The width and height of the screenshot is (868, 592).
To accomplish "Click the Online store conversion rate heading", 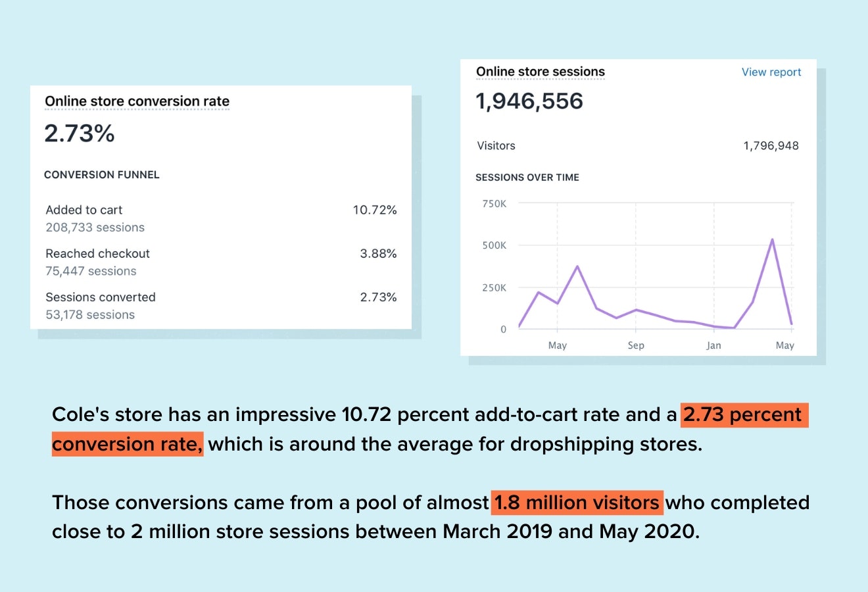I will tap(137, 101).
